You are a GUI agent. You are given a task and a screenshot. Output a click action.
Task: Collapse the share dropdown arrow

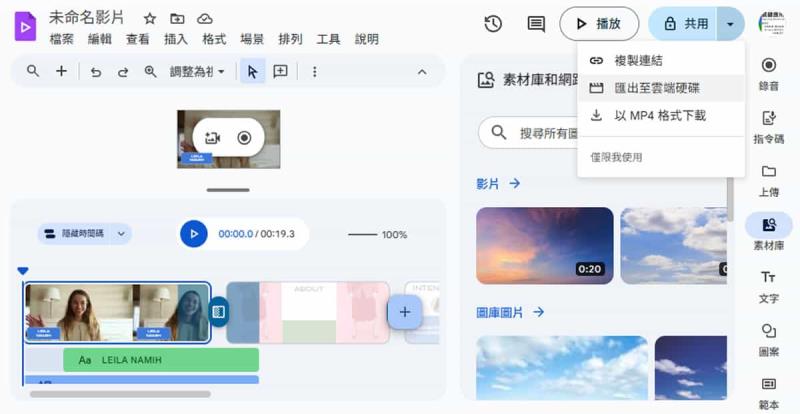(x=731, y=23)
